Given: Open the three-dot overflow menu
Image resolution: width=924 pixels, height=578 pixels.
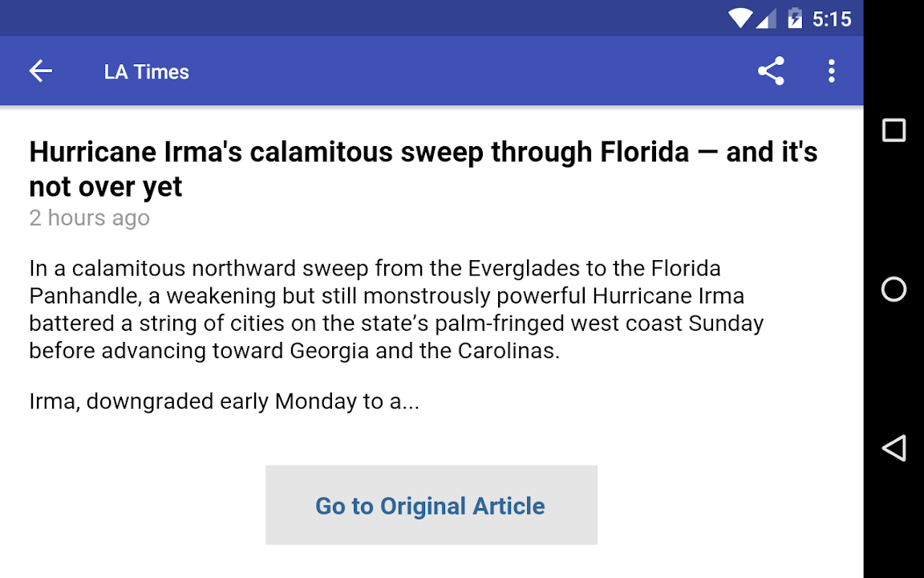Looking at the screenshot, I should [x=831, y=71].
